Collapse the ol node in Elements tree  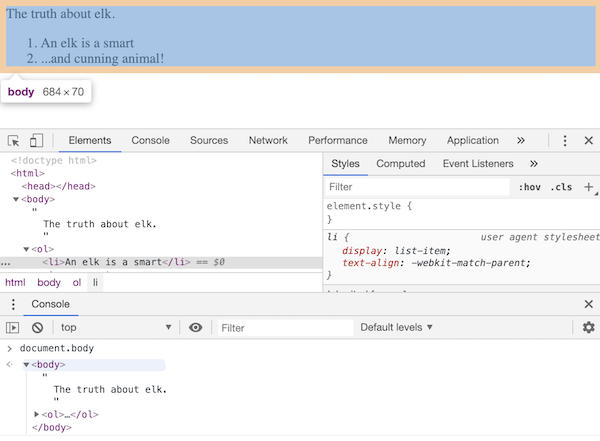[x=26, y=250]
